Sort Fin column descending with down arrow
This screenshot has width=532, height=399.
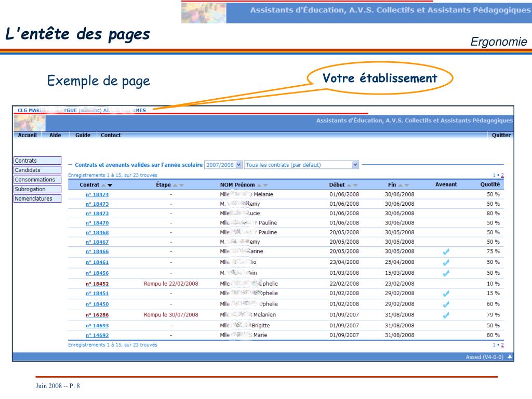point(406,185)
